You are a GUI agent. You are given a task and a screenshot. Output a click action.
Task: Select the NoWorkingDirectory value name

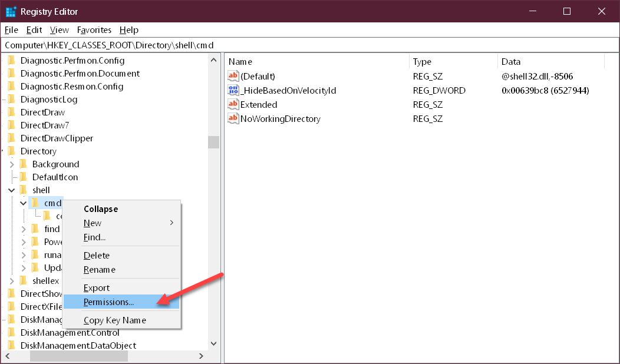pyautogui.click(x=281, y=119)
